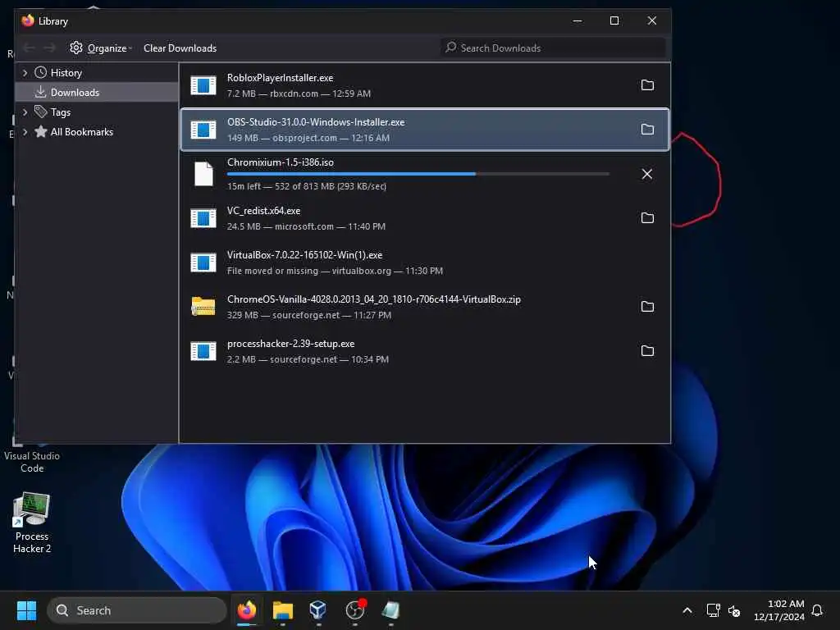Open containing folder for RobloxPlayerInstaller.exe
Image resolution: width=840 pixels, height=630 pixels.
tap(647, 85)
